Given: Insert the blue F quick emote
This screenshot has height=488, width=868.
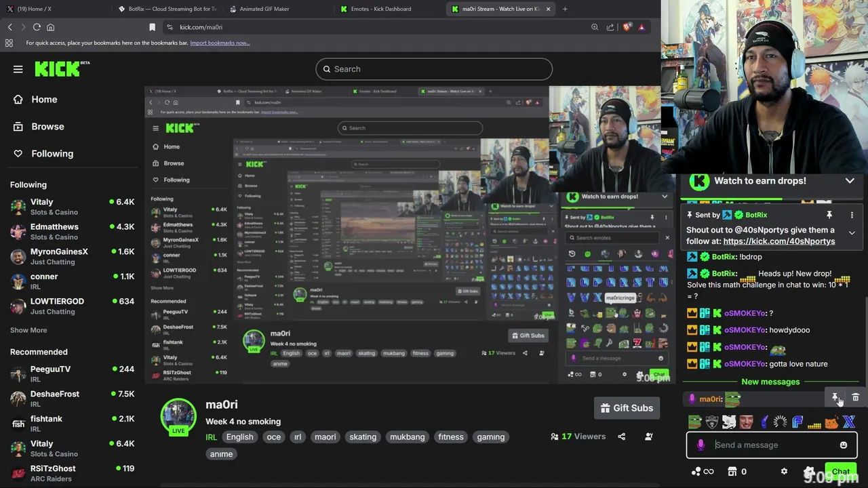Looking at the screenshot, I should (x=797, y=422).
